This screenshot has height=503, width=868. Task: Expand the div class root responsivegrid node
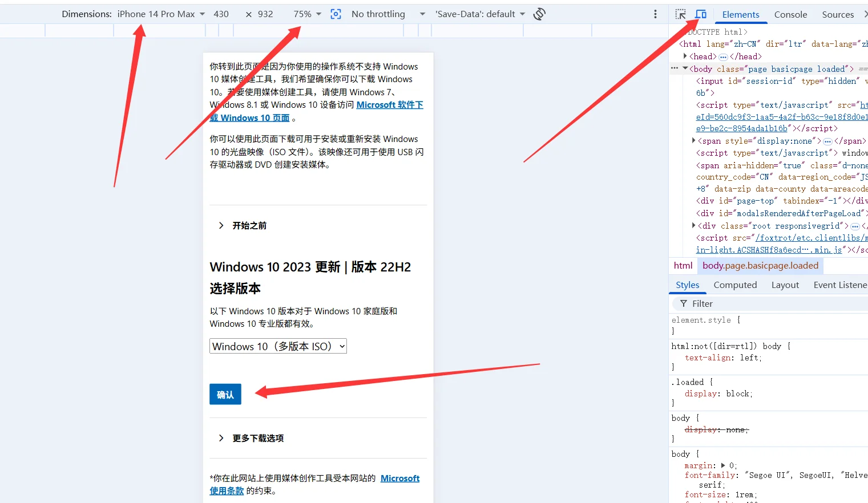693,226
